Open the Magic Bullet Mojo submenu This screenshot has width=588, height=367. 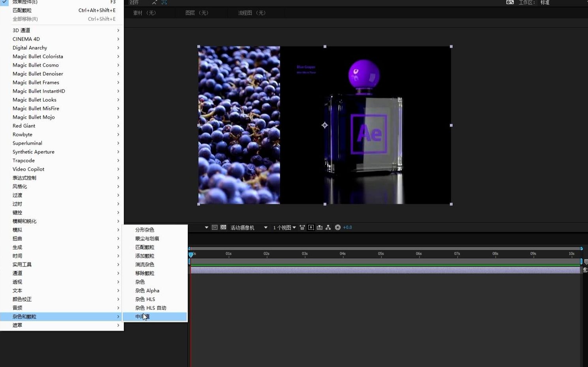pyautogui.click(x=62, y=117)
